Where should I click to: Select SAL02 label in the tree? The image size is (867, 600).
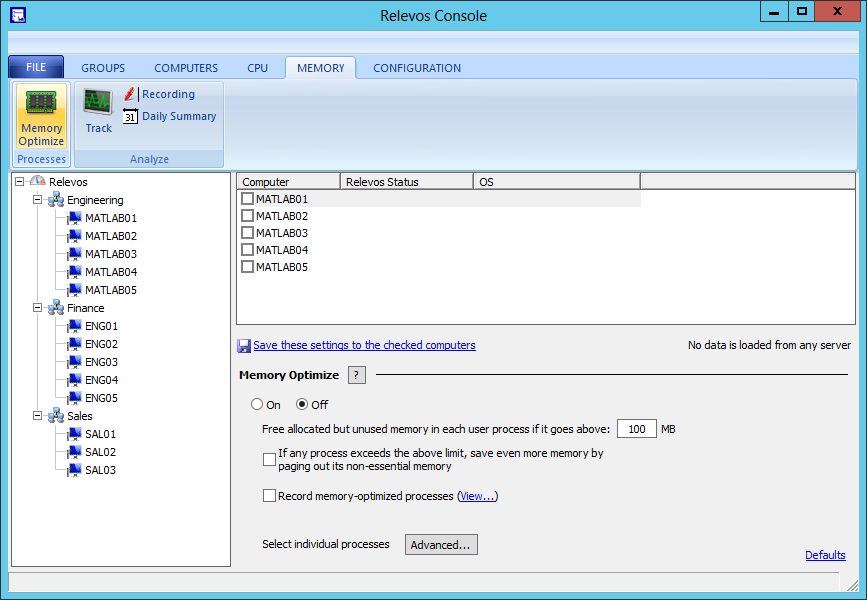pyautogui.click(x=101, y=452)
